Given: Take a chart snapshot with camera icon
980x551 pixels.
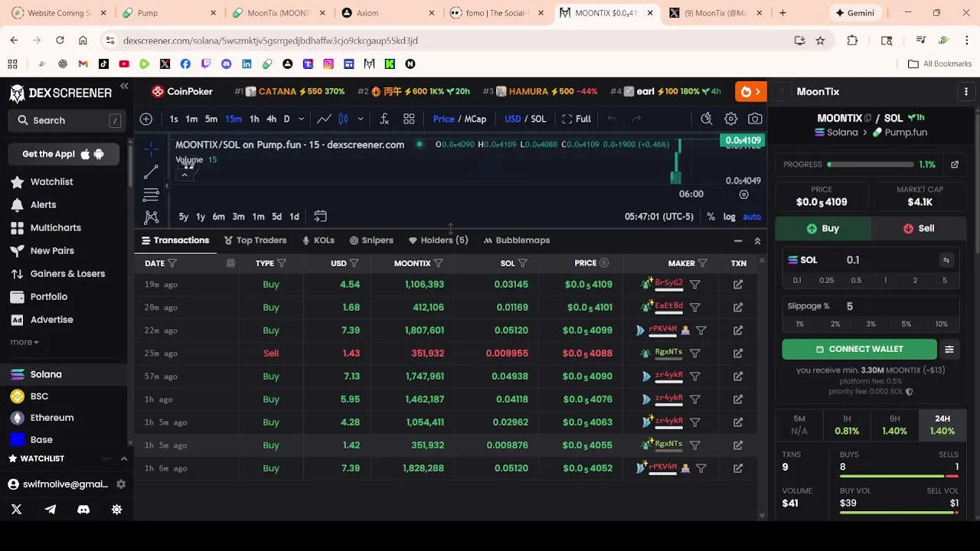Looking at the screenshot, I should (x=755, y=119).
